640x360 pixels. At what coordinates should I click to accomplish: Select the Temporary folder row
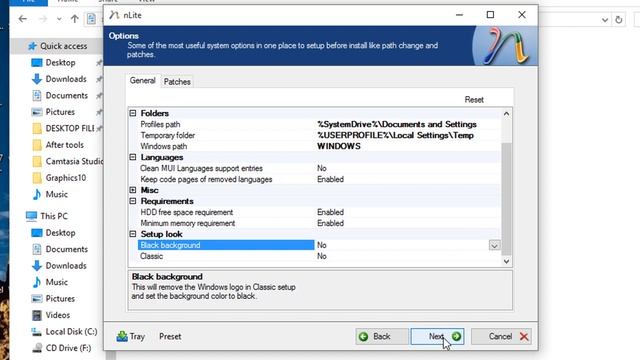point(319,135)
